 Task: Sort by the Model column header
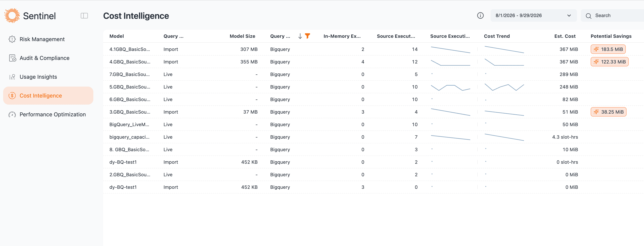(116, 36)
